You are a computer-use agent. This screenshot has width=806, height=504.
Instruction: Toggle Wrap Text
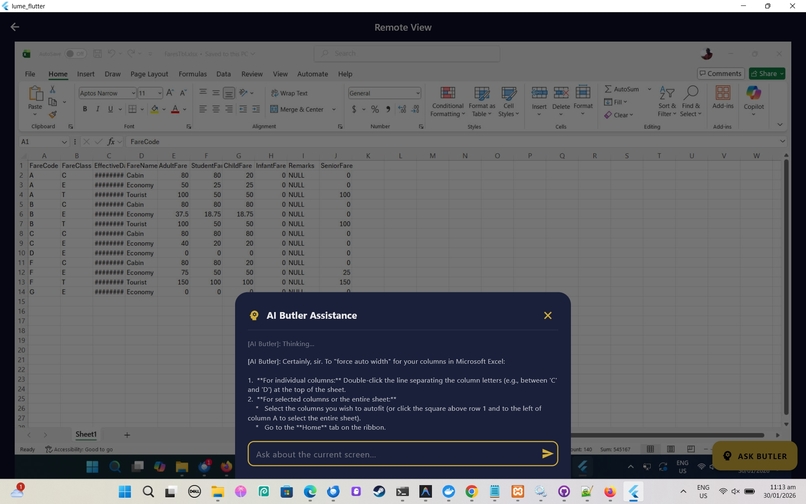(289, 93)
